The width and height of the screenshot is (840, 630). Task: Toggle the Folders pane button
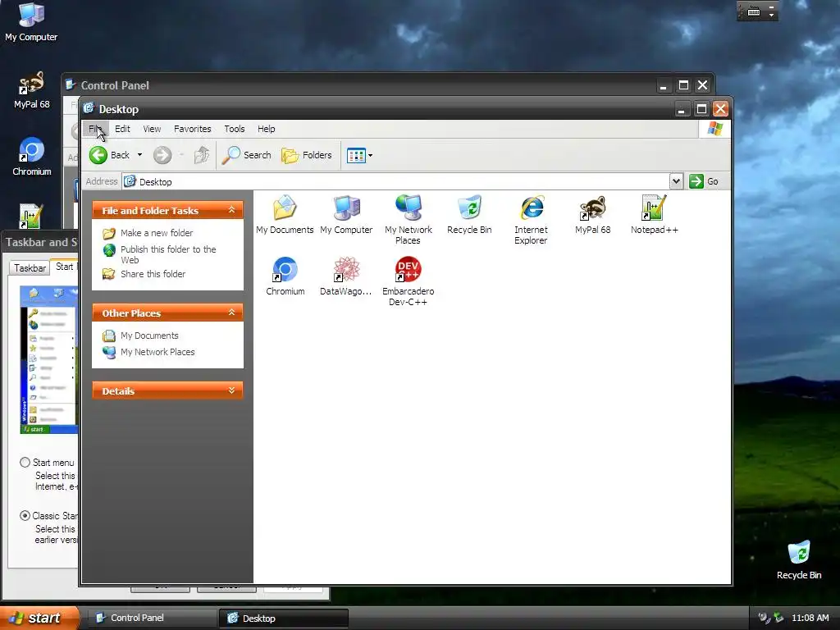coord(307,155)
